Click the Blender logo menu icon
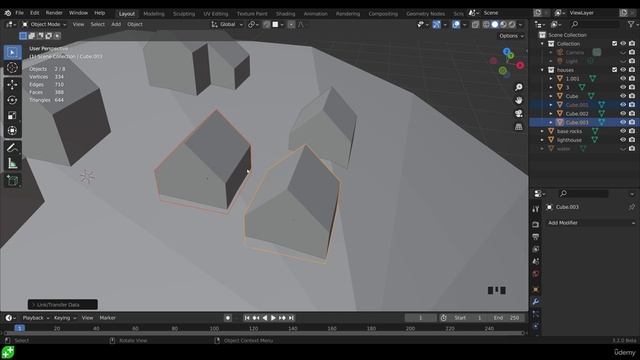Image resolution: width=640 pixels, height=360 pixels. [x=8, y=13]
